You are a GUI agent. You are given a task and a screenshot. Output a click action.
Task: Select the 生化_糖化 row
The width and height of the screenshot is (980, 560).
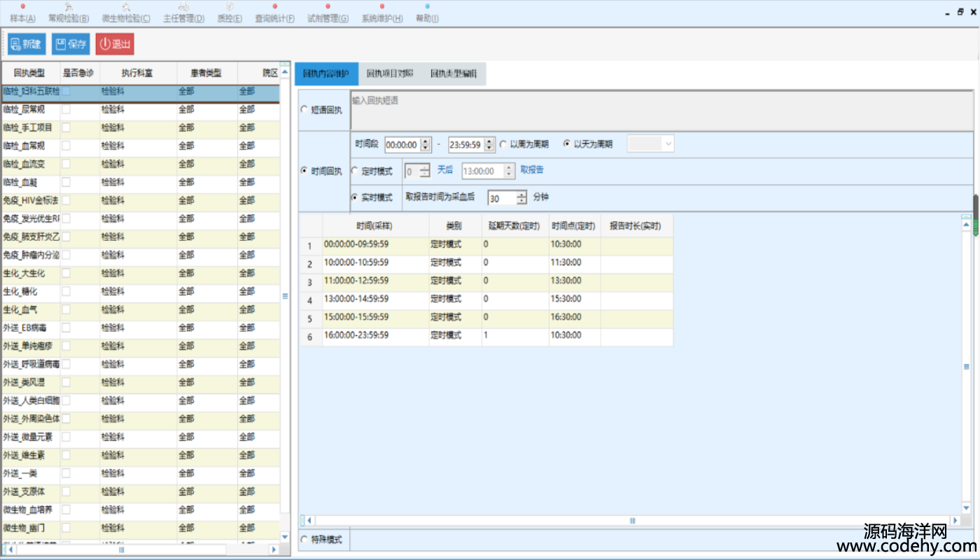(x=140, y=292)
